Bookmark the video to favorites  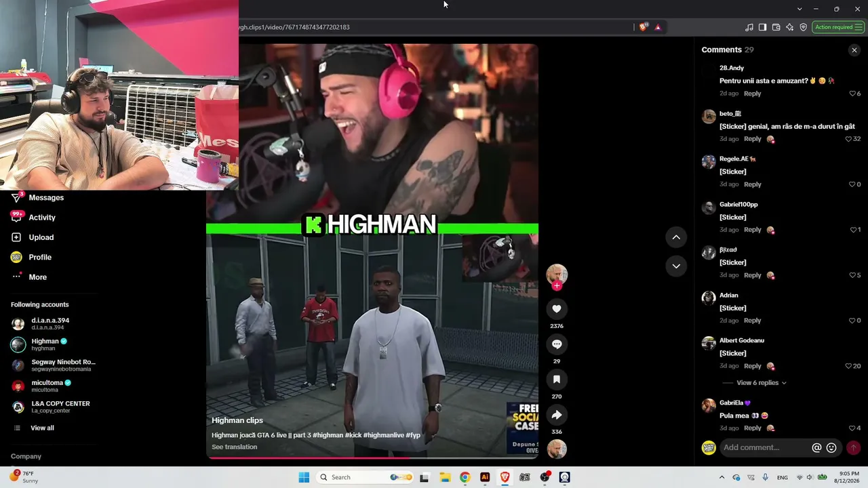(x=557, y=380)
